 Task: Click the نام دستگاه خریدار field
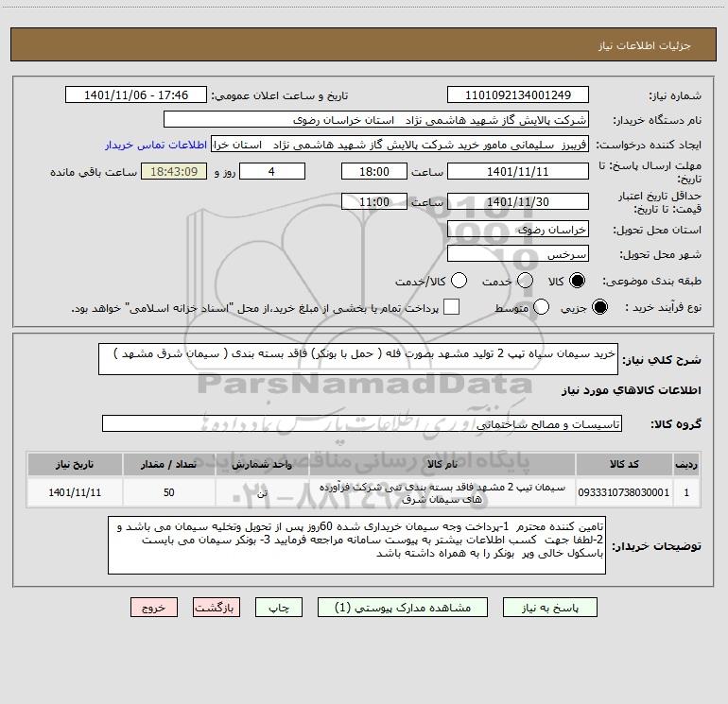(376, 119)
